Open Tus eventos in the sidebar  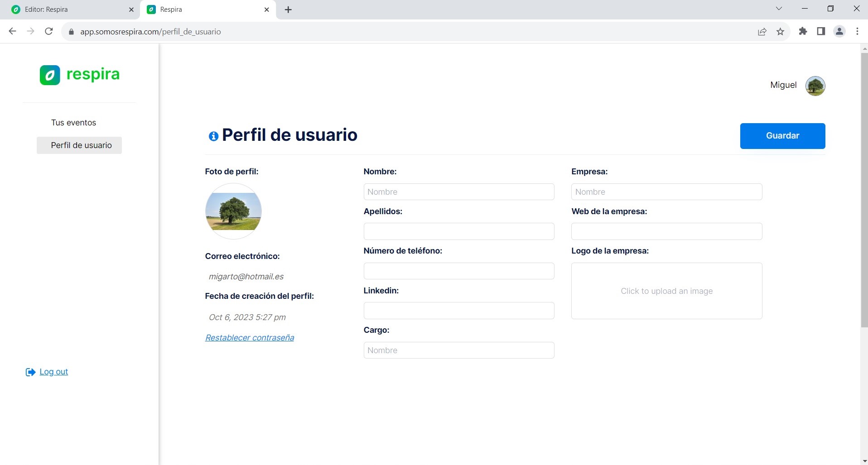(x=73, y=123)
